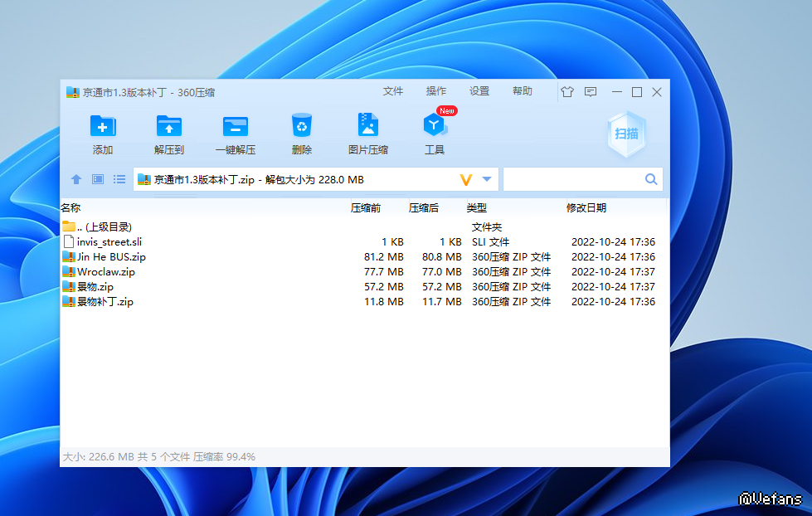This screenshot has width=812, height=516.
Task: Open the 设置 (Settings) menu
Action: tap(479, 91)
